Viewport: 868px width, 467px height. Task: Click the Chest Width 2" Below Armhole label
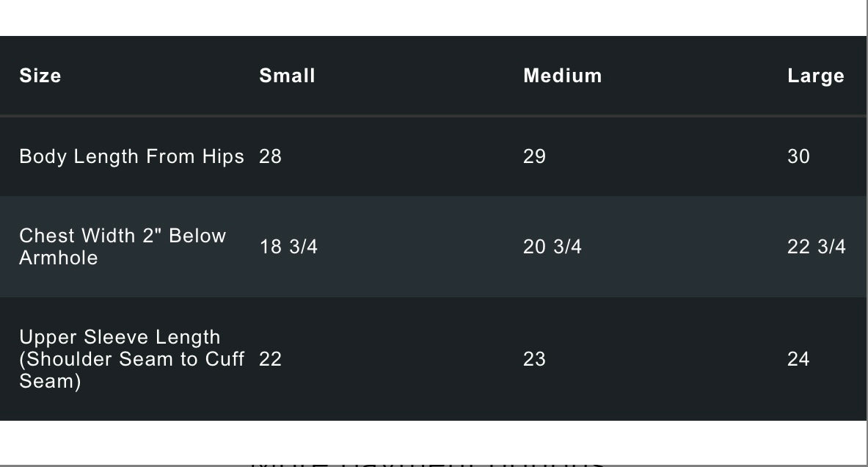(123, 247)
